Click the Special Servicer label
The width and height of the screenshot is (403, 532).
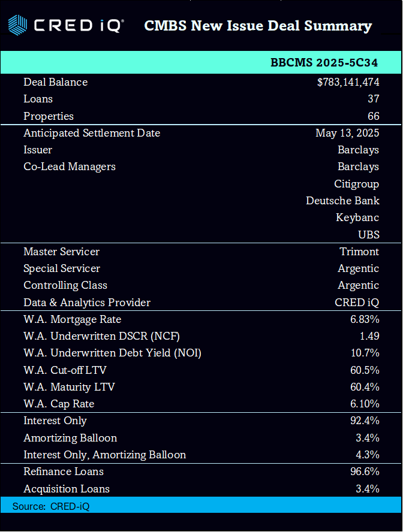62,268
